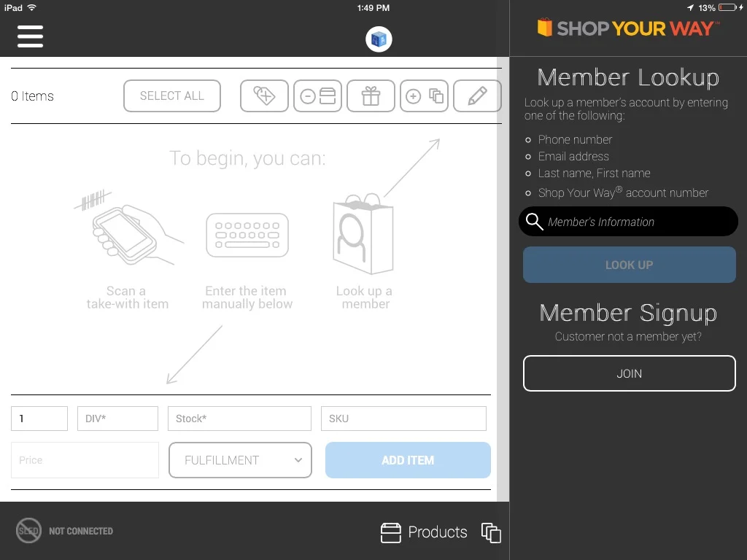Click the quantity field showing 1
The height and width of the screenshot is (560, 747).
[x=39, y=419]
